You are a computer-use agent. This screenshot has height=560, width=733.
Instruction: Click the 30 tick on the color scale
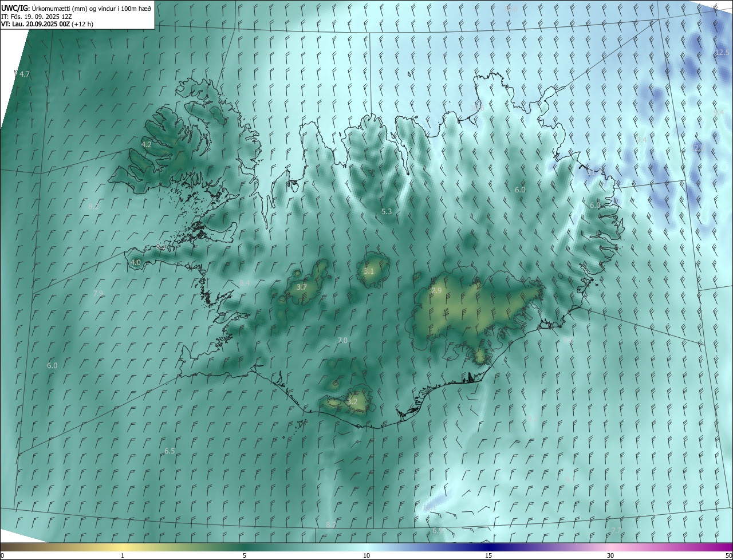tap(610, 555)
